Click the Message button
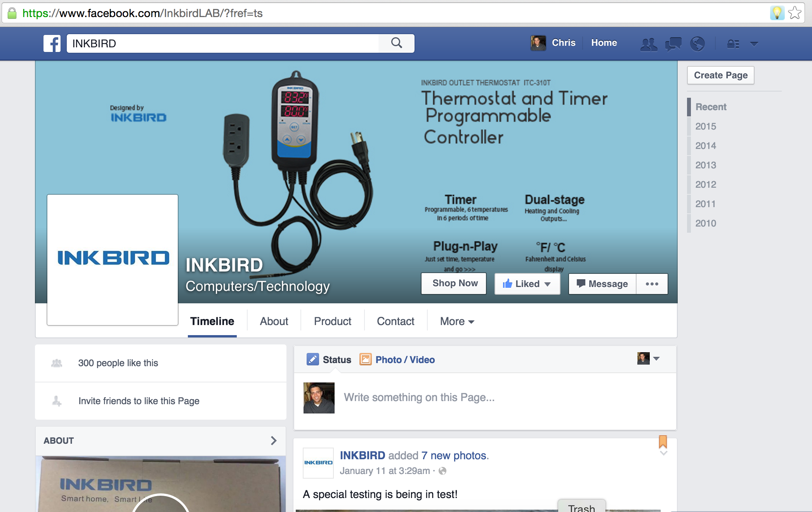Screen dimensions: 812x512 (x=602, y=284)
